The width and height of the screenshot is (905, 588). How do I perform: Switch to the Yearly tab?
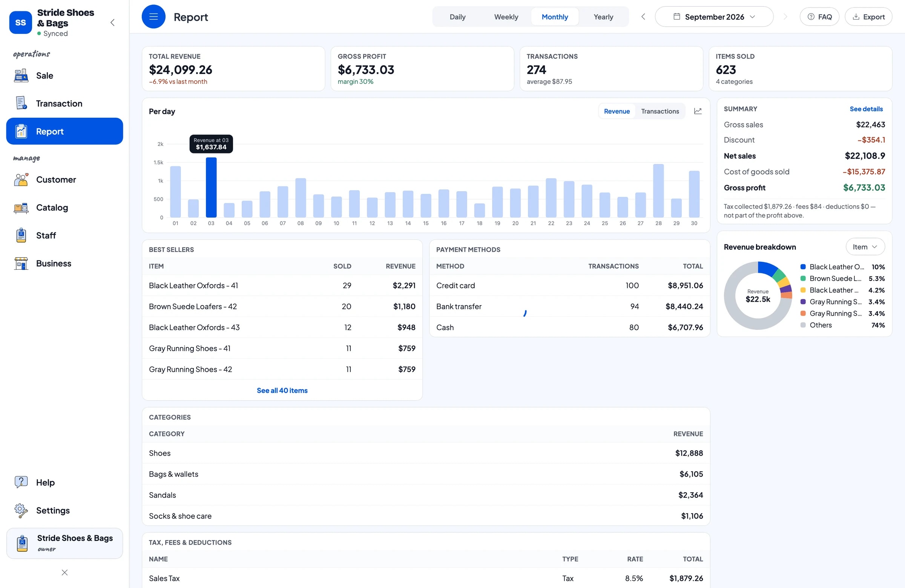tap(603, 17)
